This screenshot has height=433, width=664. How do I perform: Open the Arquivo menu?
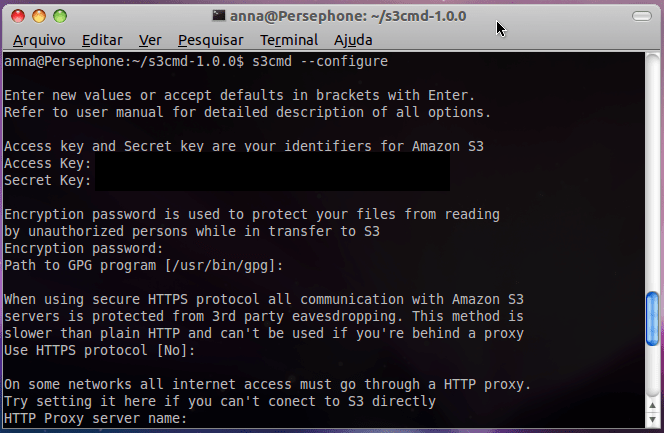click(x=39, y=40)
